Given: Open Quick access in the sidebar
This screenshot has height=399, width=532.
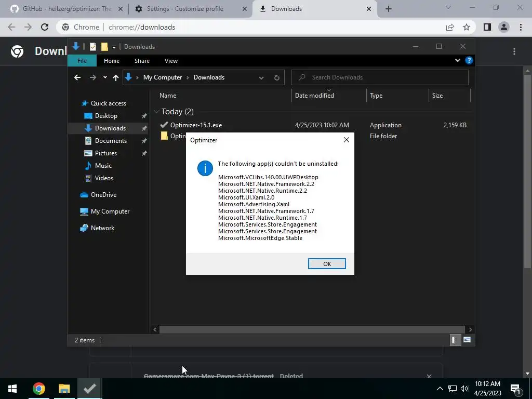Looking at the screenshot, I should pyautogui.click(x=108, y=103).
